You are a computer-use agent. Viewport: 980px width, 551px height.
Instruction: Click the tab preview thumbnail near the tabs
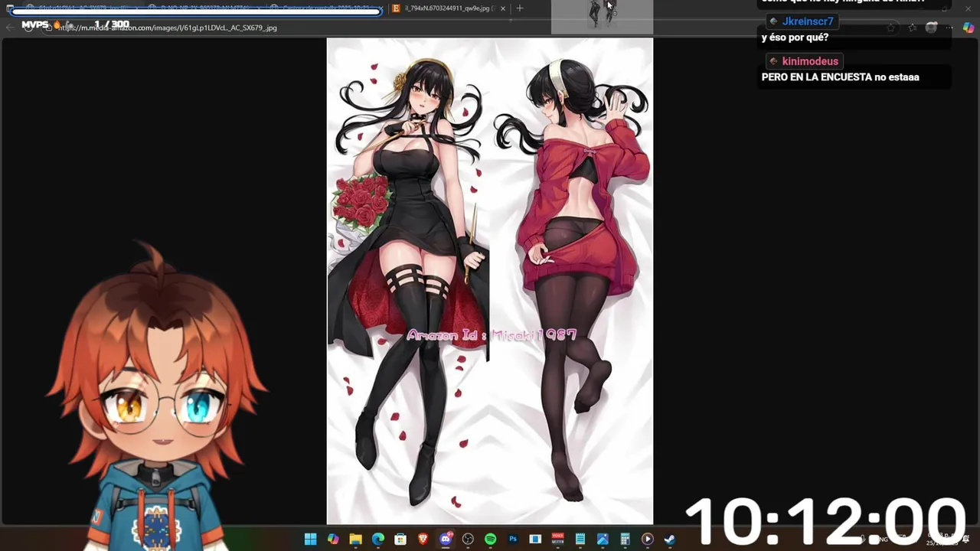coord(602,17)
